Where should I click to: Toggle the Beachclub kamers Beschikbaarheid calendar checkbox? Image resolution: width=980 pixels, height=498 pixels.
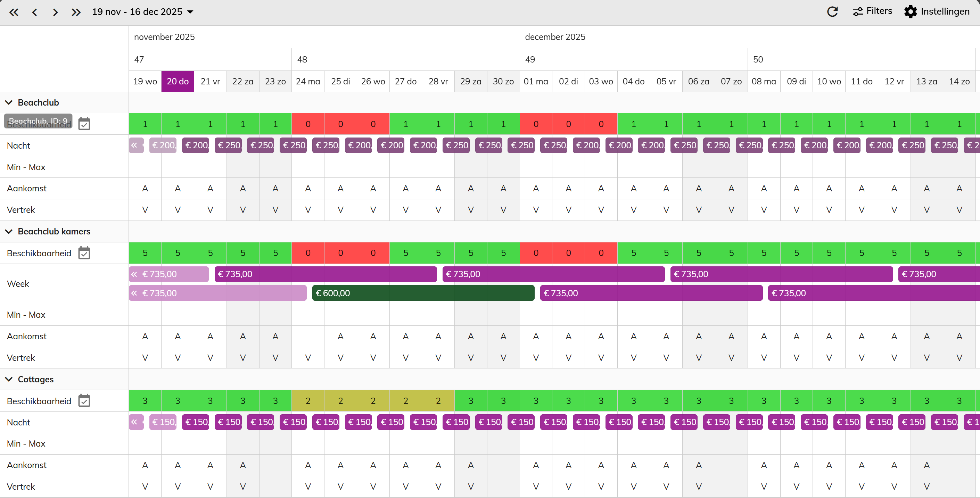[x=84, y=253]
